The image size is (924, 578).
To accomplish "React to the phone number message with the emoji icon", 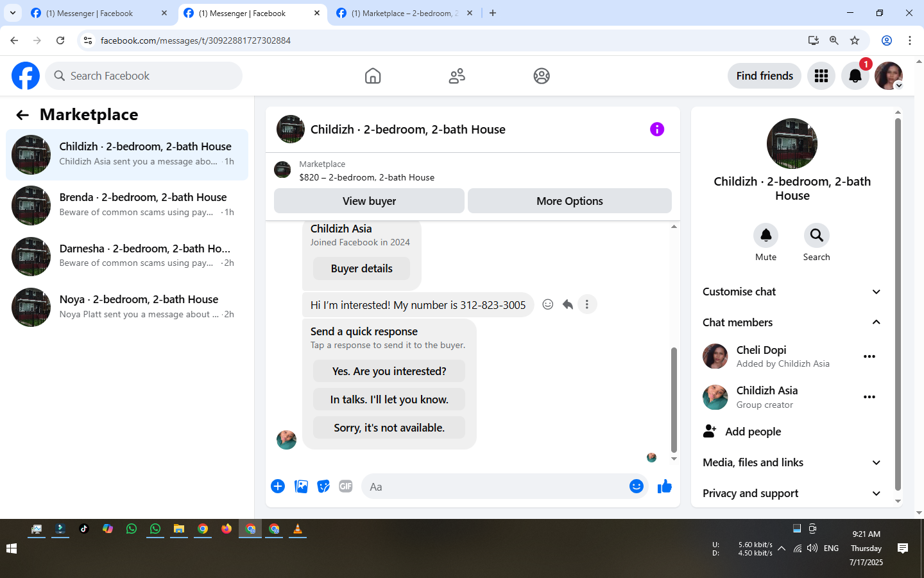I will point(548,304).
